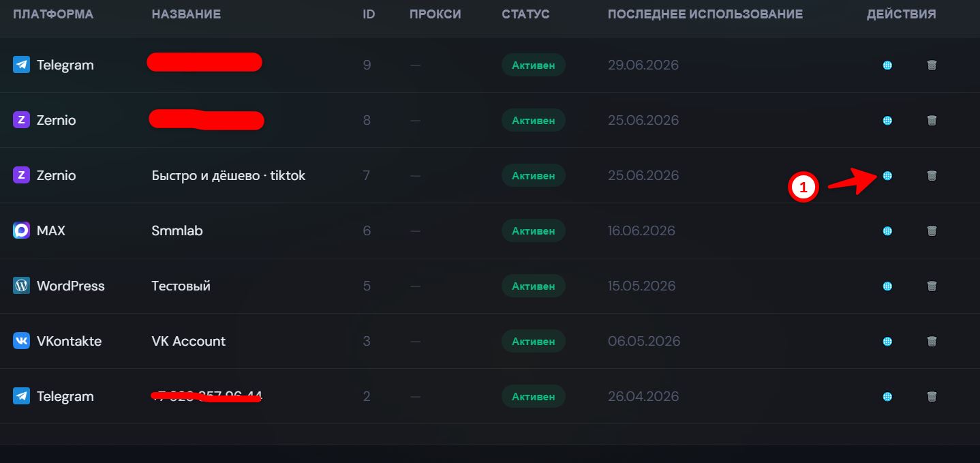Click Активен status badge for Zernio tiktok
Image resolution: width=980 pixels, height=463 pixels.
coord(534,175)
